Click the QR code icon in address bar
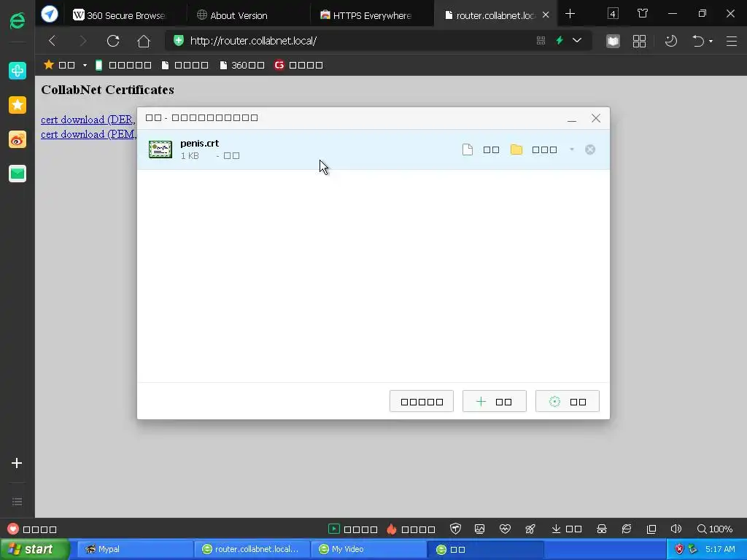747x560 pixels. 541,41
